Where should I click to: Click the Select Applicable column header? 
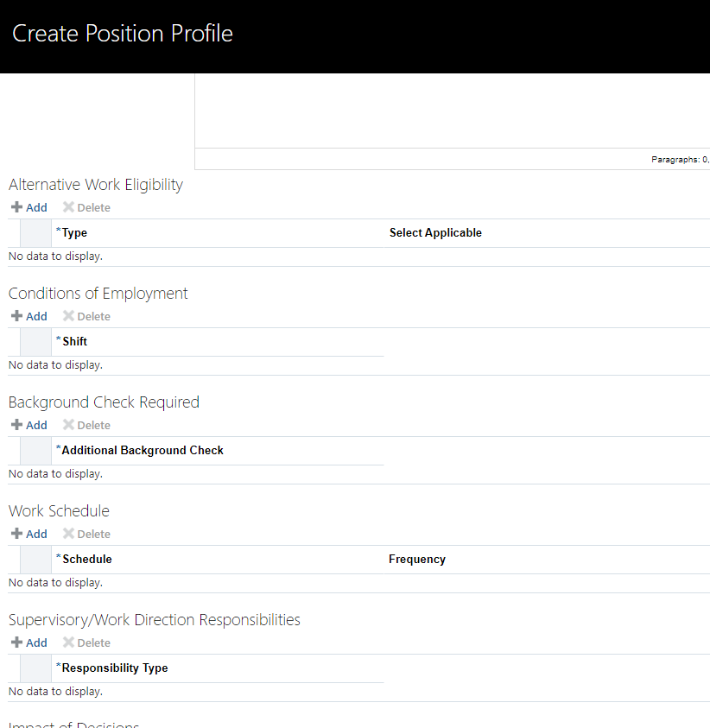[x=435, y=232]
